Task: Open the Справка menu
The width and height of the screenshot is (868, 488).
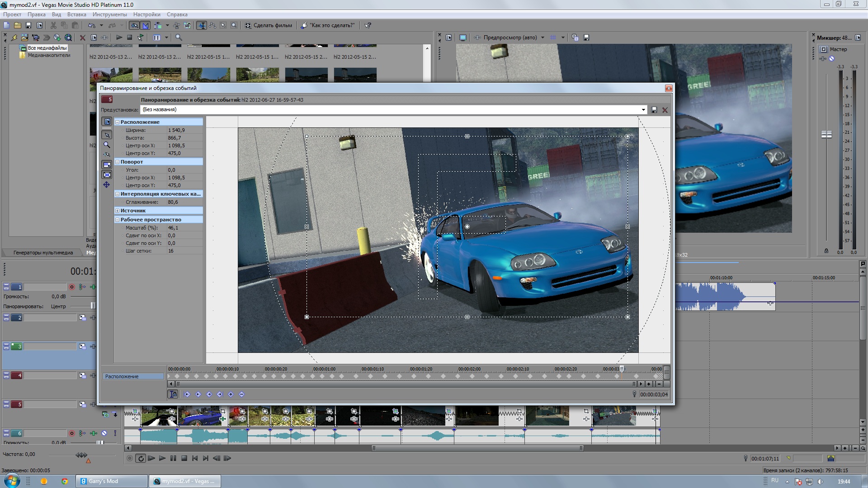Action: [177, 14]
